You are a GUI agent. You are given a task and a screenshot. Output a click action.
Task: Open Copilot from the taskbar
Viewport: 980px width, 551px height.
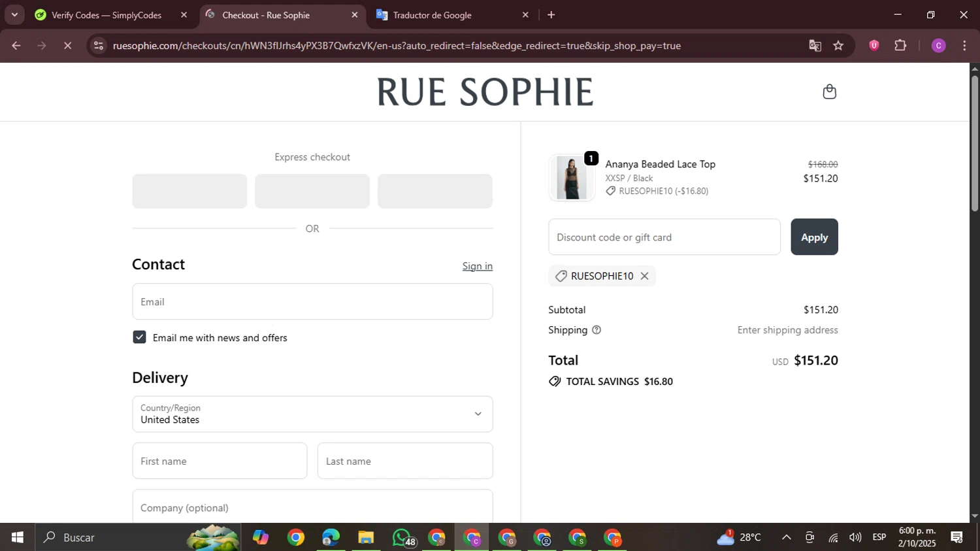[x=261, y=537]
